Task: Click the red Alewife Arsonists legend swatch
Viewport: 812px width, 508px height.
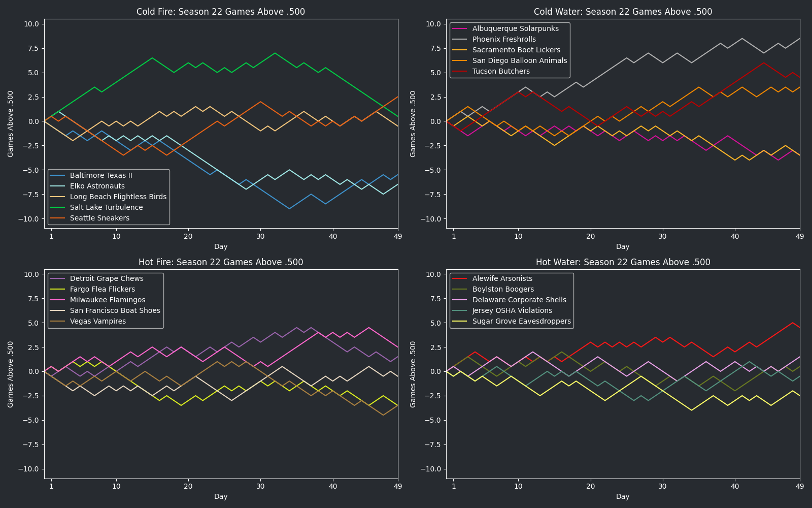Action: click(x=460, y=278)
